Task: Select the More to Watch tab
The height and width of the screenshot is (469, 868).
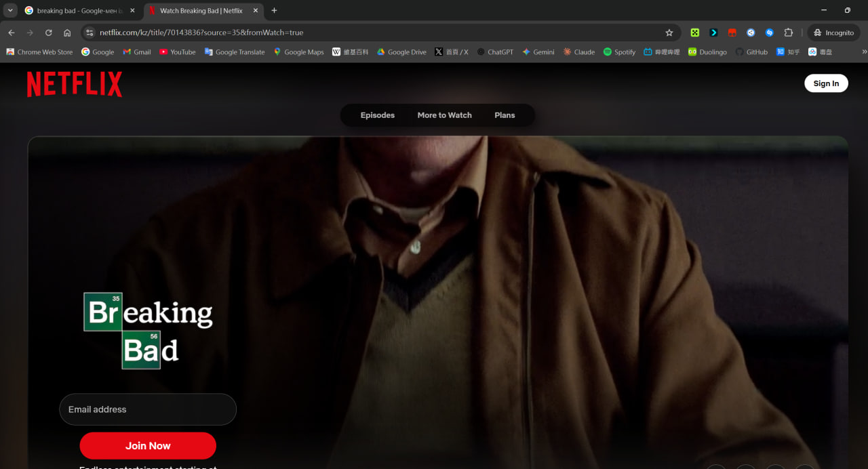Action: coord(444,115)
